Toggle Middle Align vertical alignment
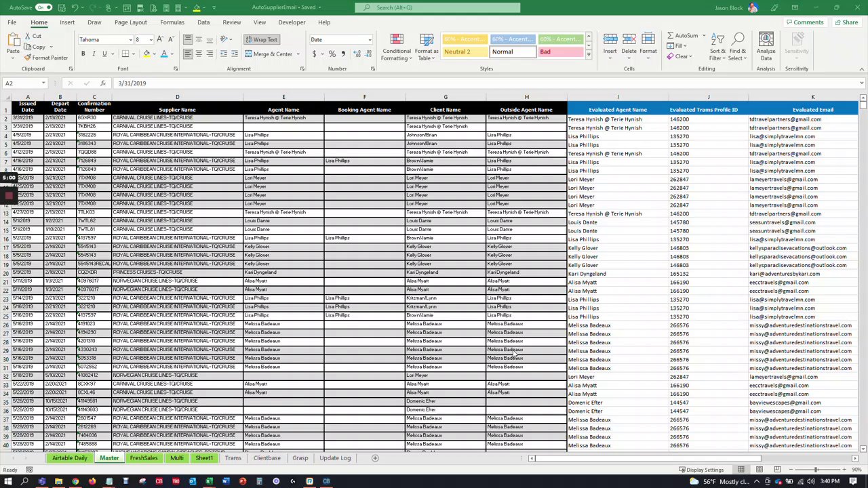 (x=199, y=39)
